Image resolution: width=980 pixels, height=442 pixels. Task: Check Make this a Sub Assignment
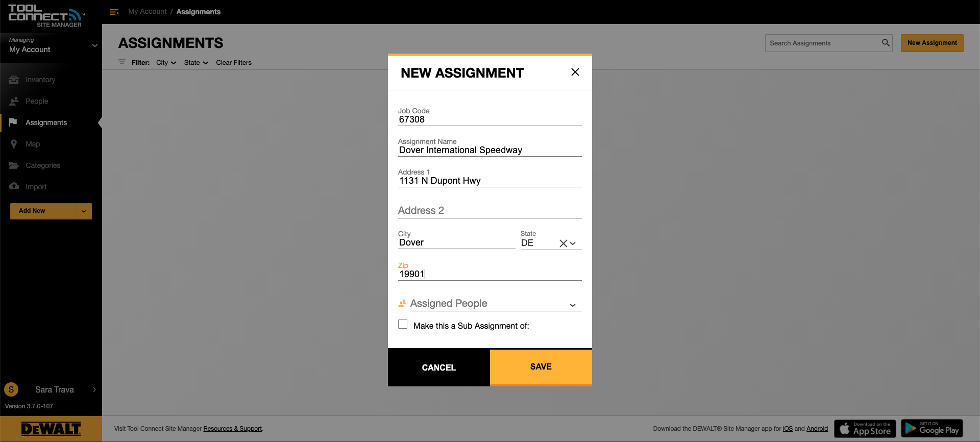coord(403,325)
